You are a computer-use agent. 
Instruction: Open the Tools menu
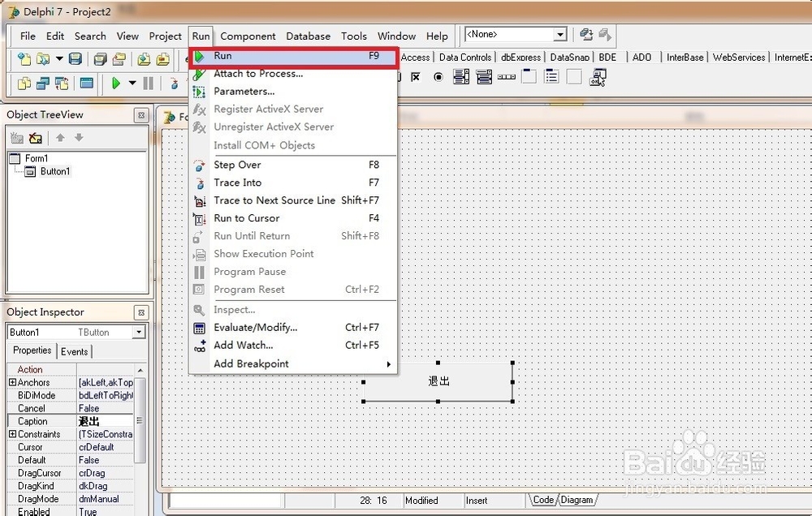(x=354, y=37)
